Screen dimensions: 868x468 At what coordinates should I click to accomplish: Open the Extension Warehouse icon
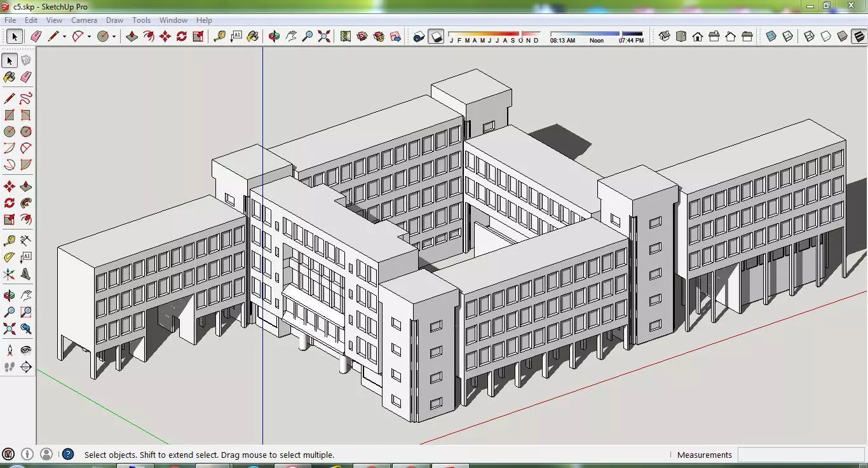tap(379, 36)
